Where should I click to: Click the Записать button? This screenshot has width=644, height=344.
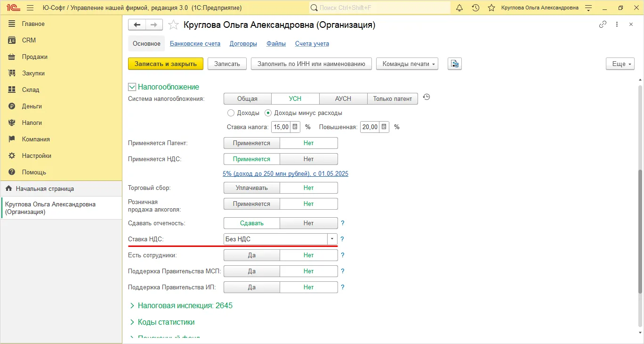tap(227, 64)
